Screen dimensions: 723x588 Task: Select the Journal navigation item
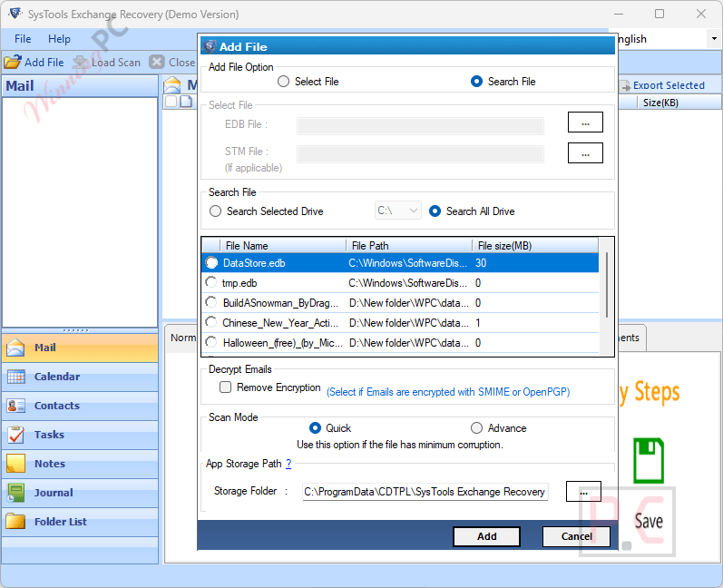(x=80, y=493)
